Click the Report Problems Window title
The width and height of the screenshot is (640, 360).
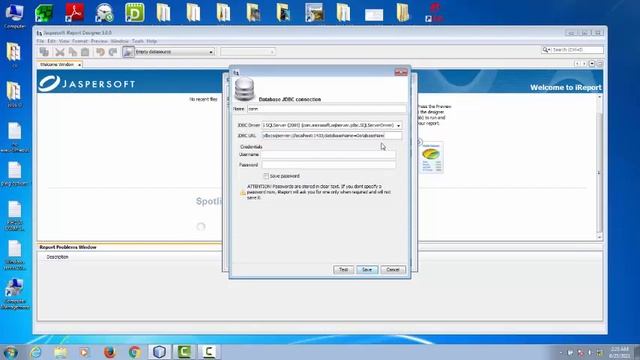pyautogui.click(x=68, y=247)
